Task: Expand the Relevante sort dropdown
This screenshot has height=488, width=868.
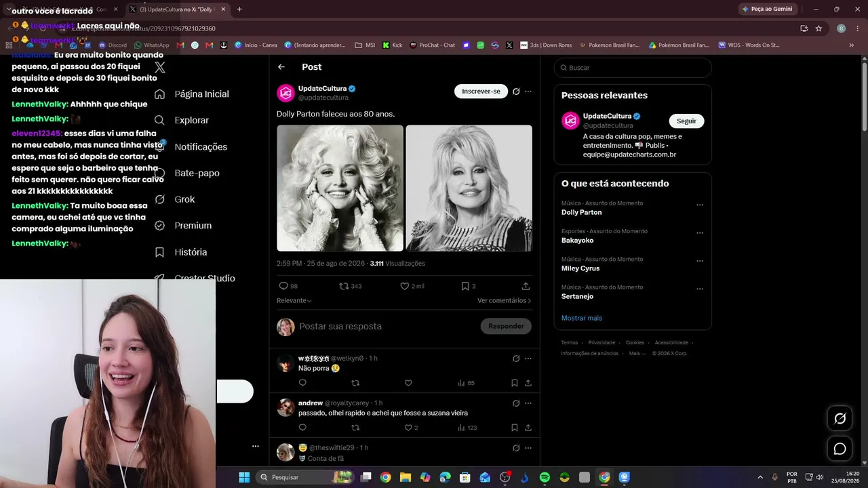Action: click(x=294, y=300)
